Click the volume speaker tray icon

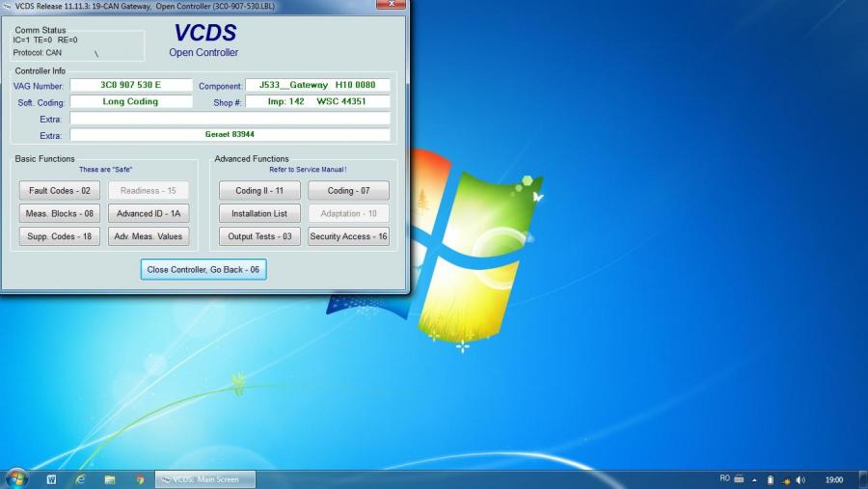(800, 479)
